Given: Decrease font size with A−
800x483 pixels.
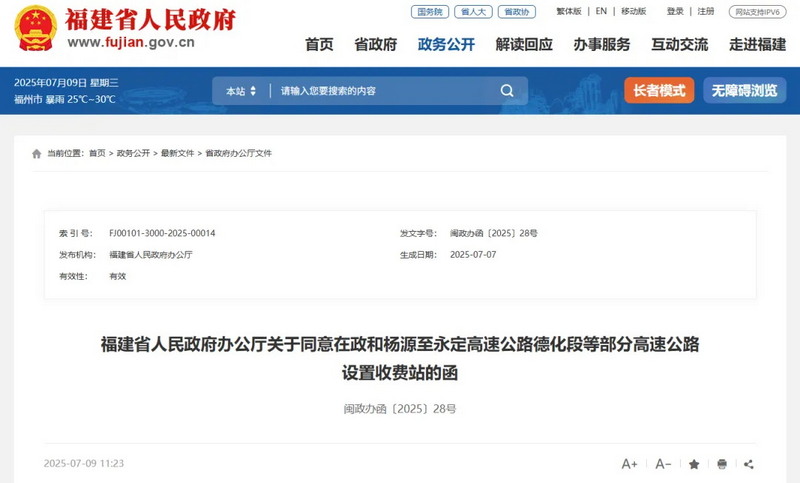Looking at the screenshot, I should coord(663,464).
